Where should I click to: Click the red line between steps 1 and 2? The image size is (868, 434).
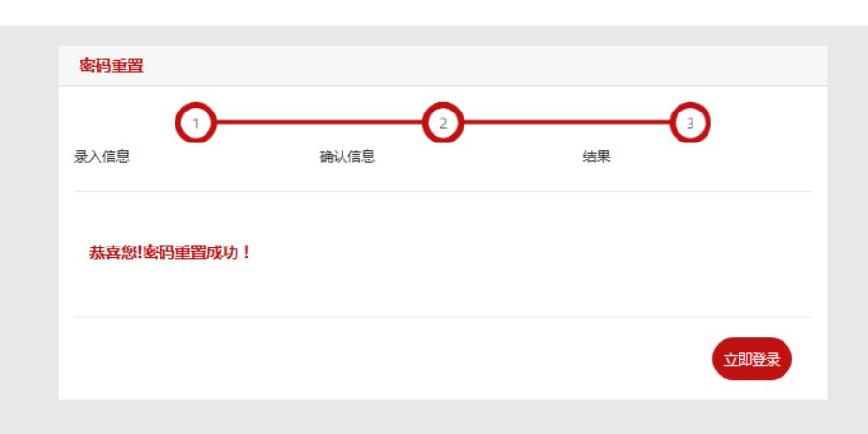coord(319,122)
